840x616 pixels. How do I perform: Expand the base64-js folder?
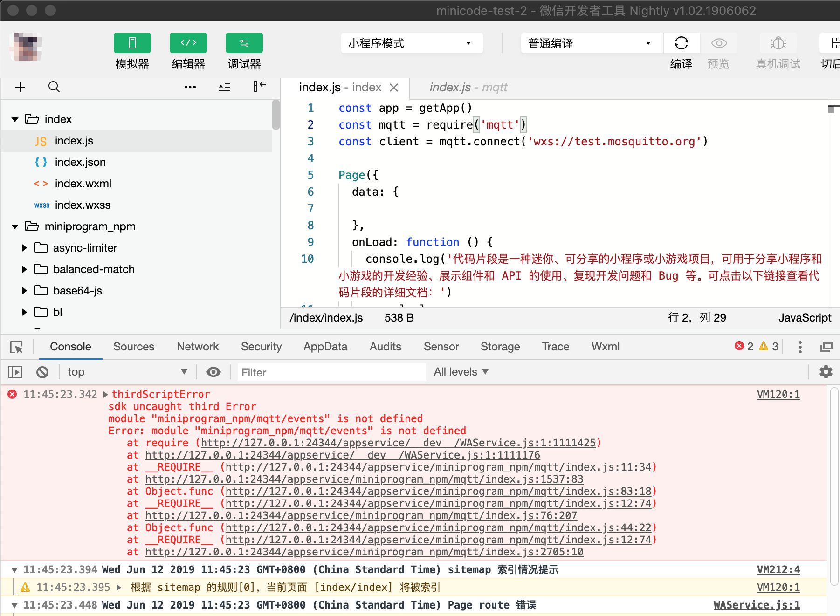pos(24,290)
